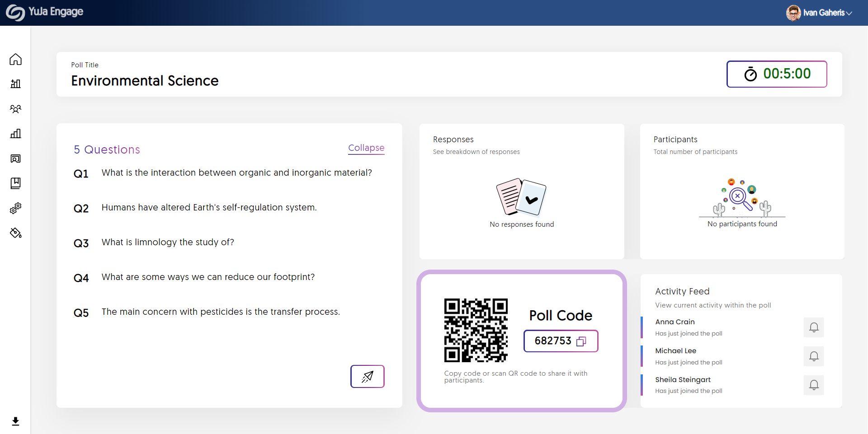The image size is (868, 434).
Task: Click the download arrow sidebar icon
Action: coord(15,421)
